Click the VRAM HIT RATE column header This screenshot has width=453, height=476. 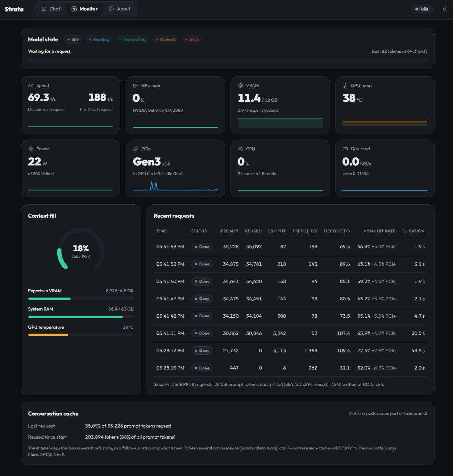pos(379,231)
